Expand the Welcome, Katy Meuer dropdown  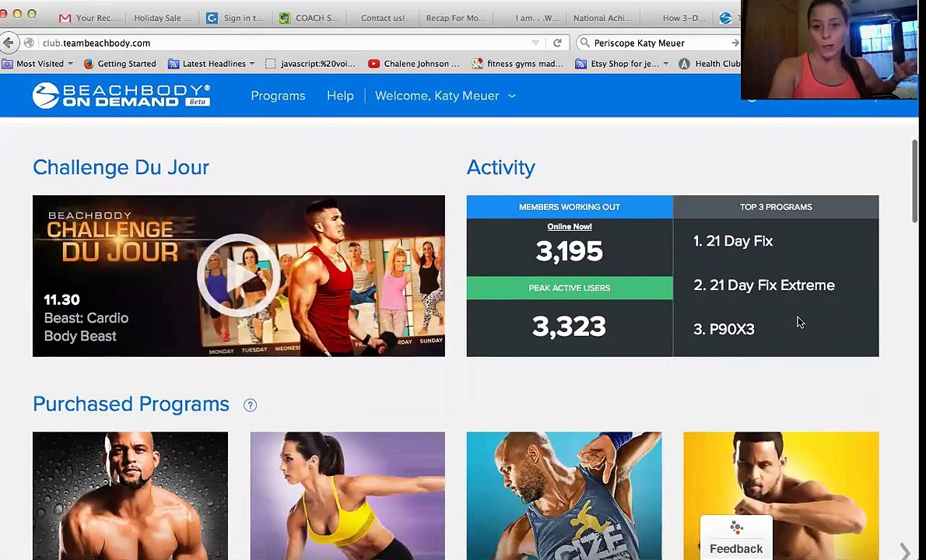445,96
